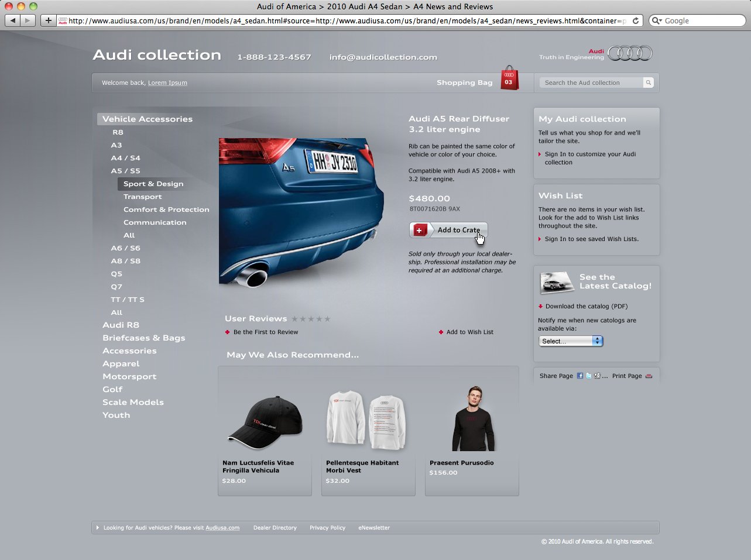Click the Nam Luctusfelis Vitae product title
The width and height of the screenshot is (751, 560).
tap(258, 466)
